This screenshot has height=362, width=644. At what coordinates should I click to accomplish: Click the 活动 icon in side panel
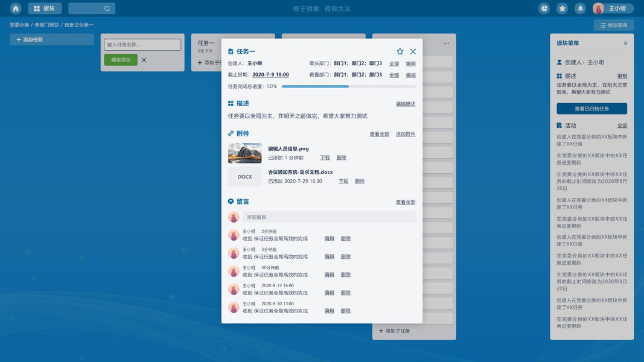559,125
